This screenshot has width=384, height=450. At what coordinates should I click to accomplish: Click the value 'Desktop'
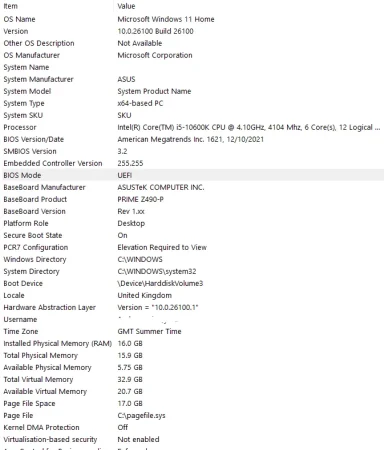[x=131, y=224]
